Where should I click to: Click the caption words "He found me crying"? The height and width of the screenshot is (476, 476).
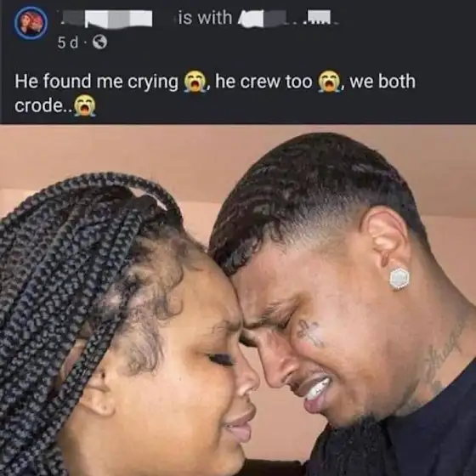(96, 82)
